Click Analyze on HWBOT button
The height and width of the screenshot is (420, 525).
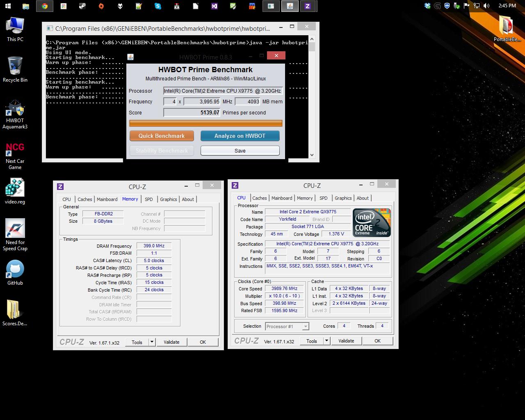pyautogui.click(x=240, y=136)
